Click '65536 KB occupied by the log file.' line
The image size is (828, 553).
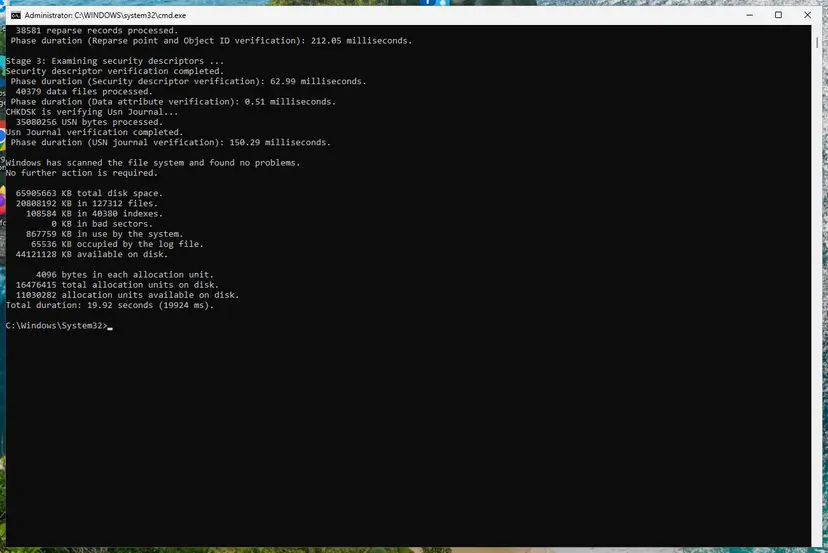click(x=117, y=244)
